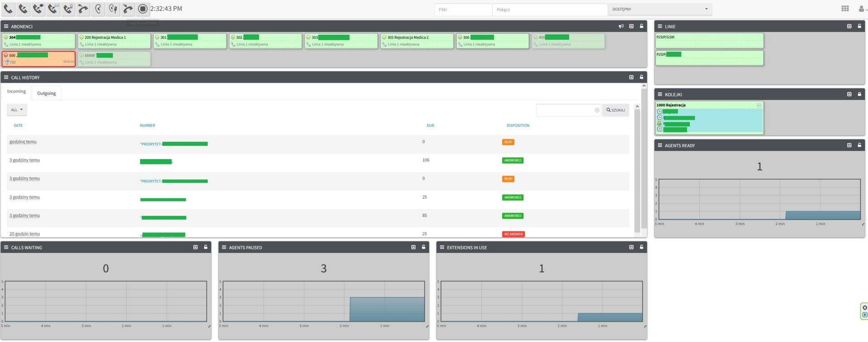
Task: Open the DOSTĘPNY presence status dropdown
Action: pos(660,9)
